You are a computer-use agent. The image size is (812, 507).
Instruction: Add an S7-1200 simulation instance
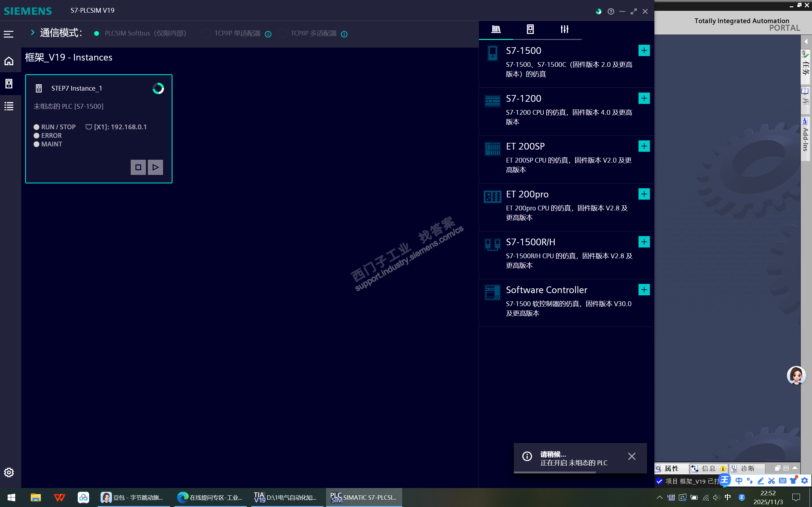point(644,98)
